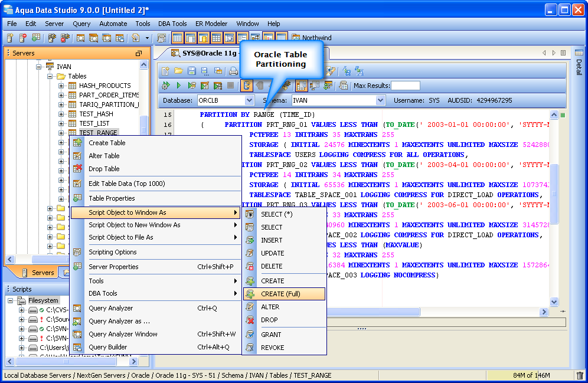Click the third Query Analyzer window icon

pyautogui.click(x=106, y=38)
